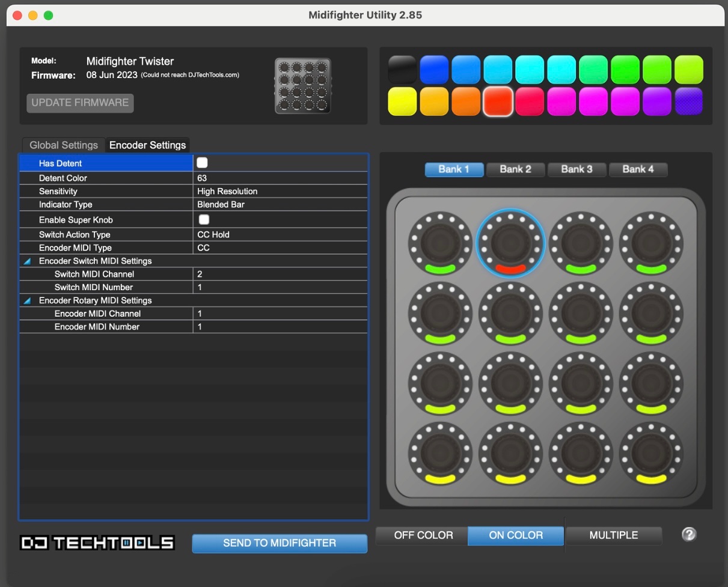
Task: Open the Sensitivity High Resolution dropdown
Action: coord(280,191)
